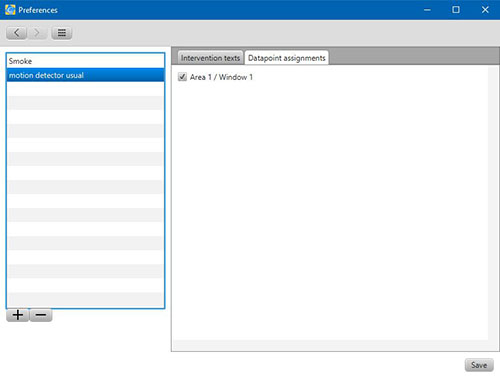Close the Preferences window
This screenshot has width=500, height=378.
485,10
